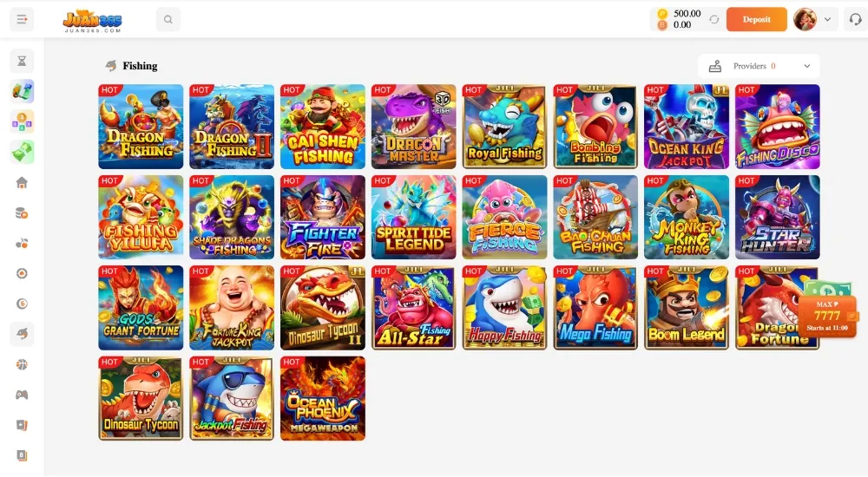Select the Mega Fishing game tile
The image size is (868, 477).
point(595,308)
